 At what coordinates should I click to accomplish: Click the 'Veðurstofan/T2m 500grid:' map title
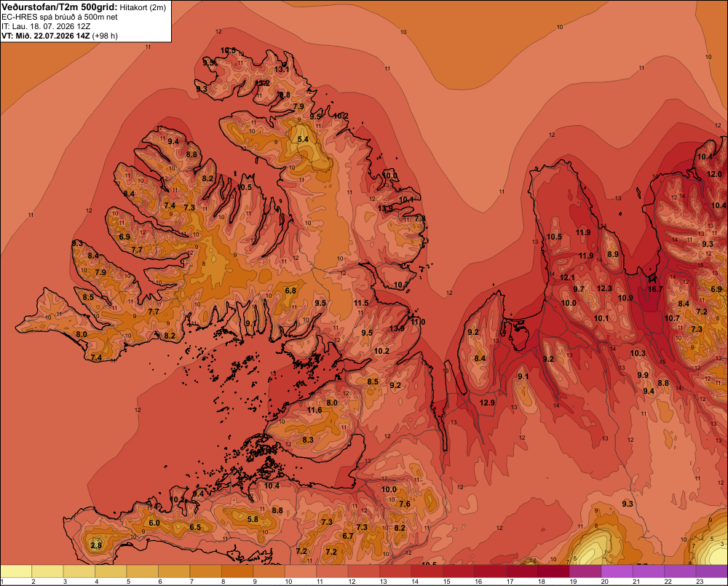pyautogui.click(x=60, y=7)
